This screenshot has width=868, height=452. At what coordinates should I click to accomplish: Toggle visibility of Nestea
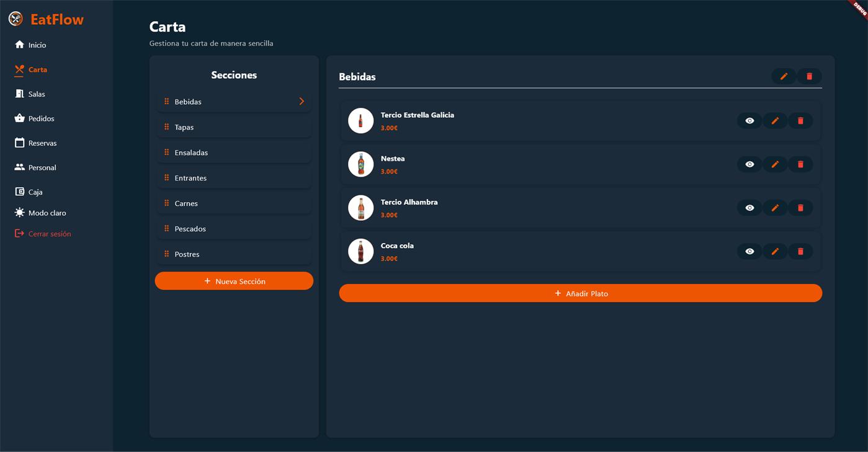click(x=749, y=164)
